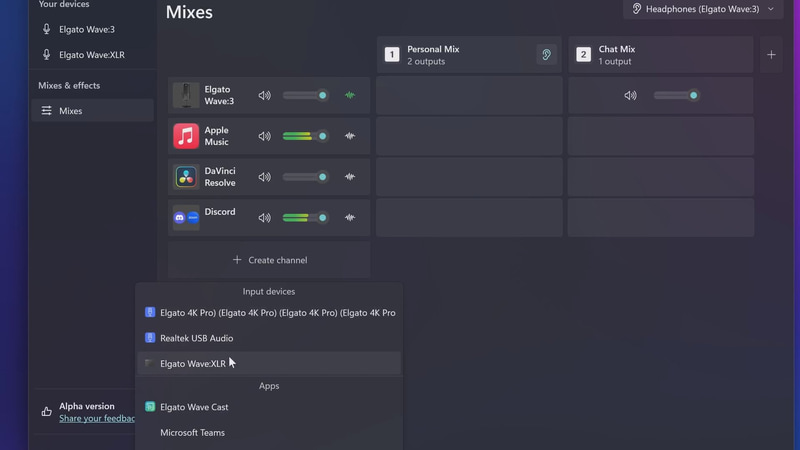
Task: Click the Discord channel app icons
Action: (186, 218)
